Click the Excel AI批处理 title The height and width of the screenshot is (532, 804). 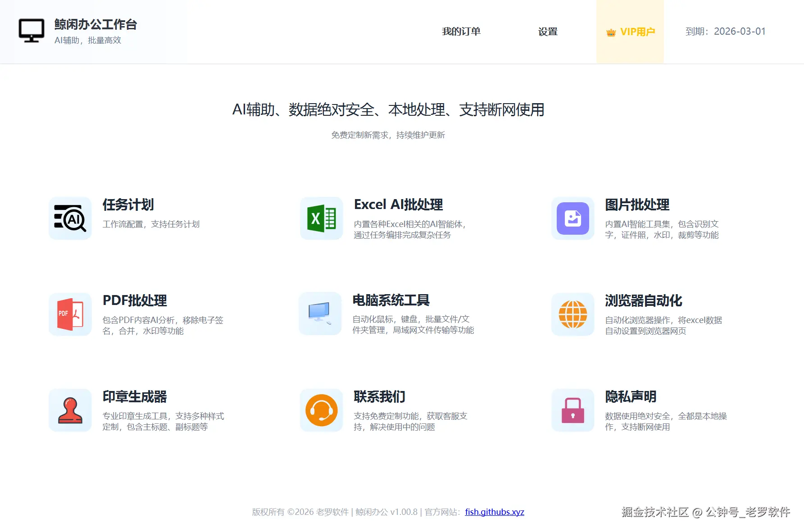pyautogui.click(x=399, y=205)
